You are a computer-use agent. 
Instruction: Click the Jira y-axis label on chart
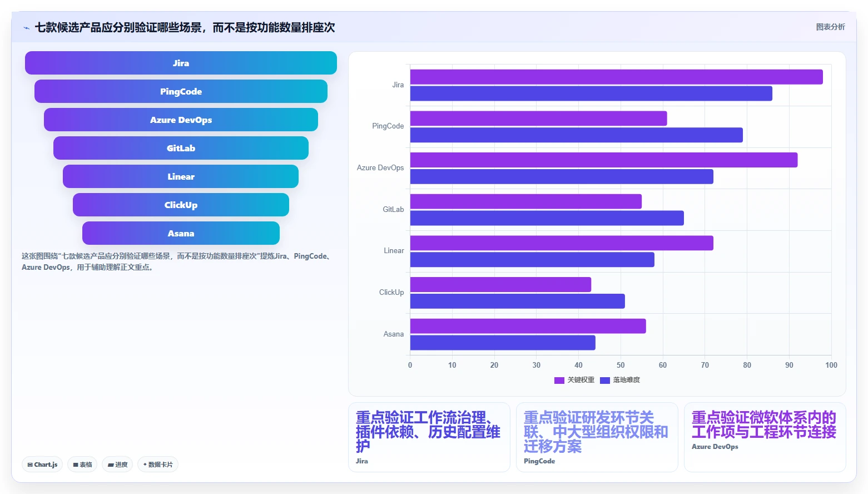(398, 85)
